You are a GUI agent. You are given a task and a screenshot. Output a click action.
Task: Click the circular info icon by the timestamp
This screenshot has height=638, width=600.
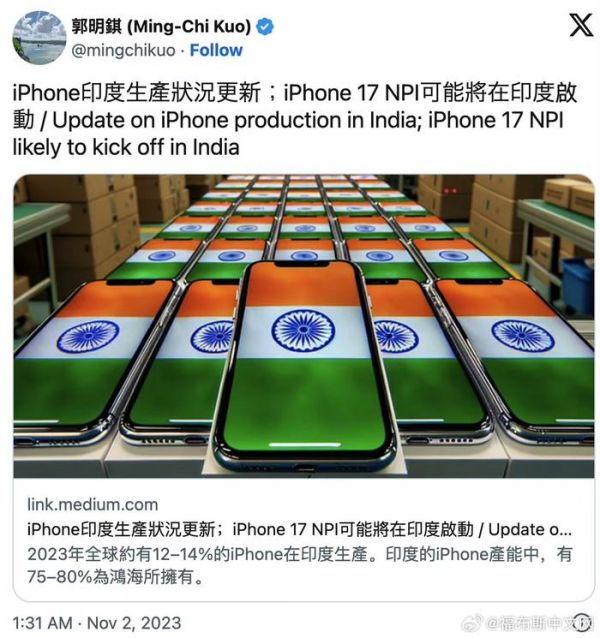tap(582, 623)
